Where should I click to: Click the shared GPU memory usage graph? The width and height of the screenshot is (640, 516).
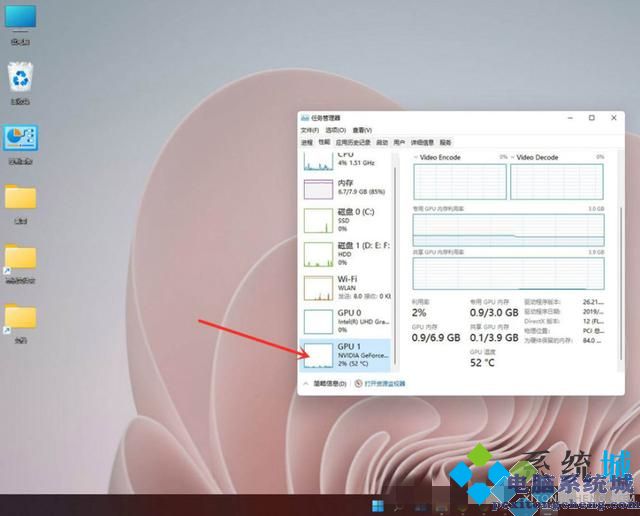[x=509, y=273]
